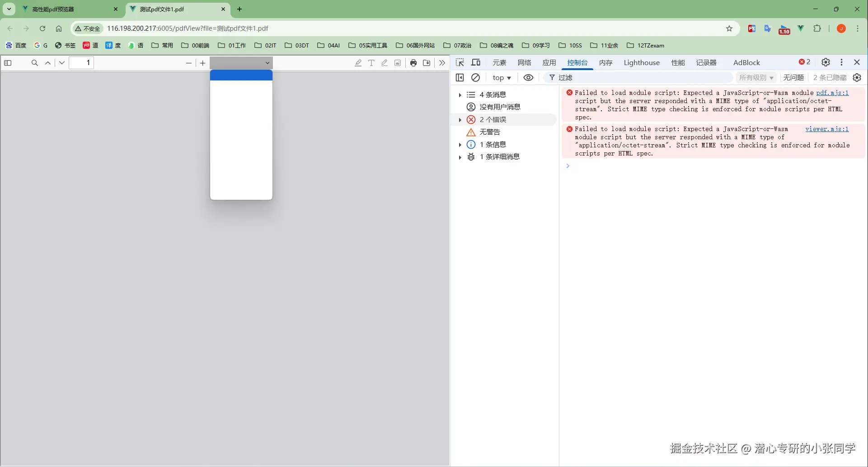Open the top JavaScript context dropdown

pos(502,78)
